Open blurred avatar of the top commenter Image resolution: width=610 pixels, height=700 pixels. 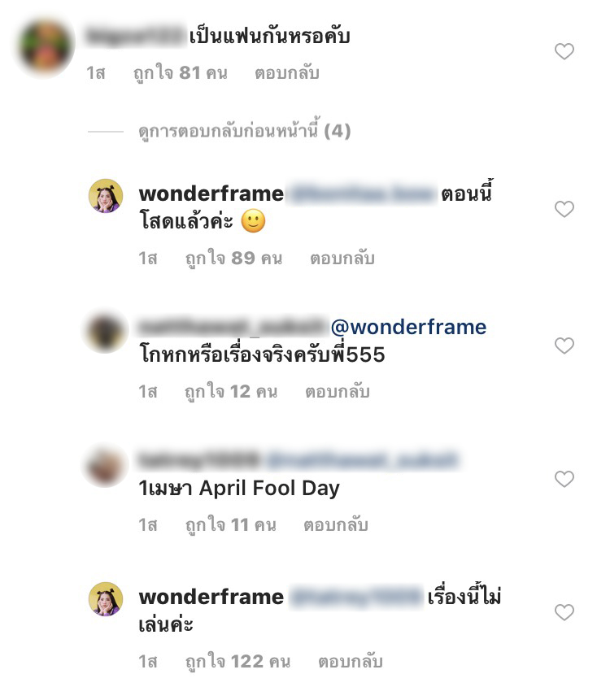coord(45,46)
